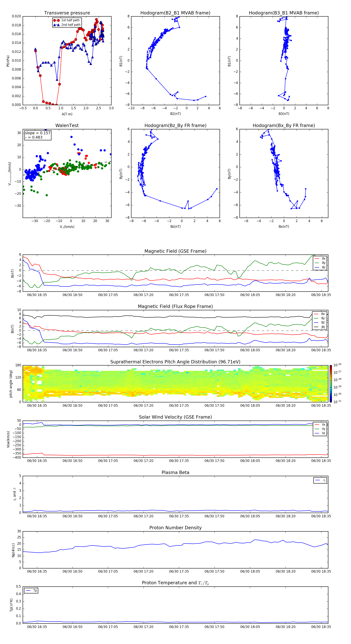Select the "βp and β" y-axis label
The width and height of the screenshot is (351, 644).
tap(14, 495)
